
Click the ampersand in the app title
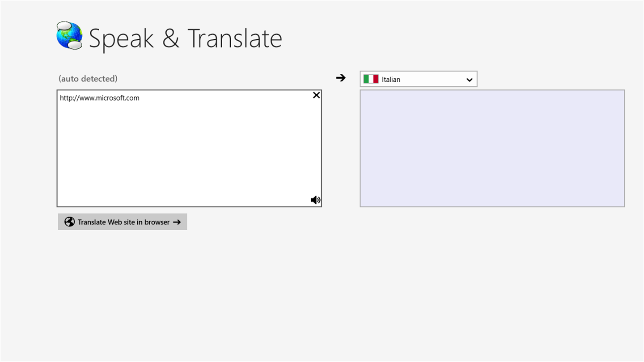[x=171, y=38]
